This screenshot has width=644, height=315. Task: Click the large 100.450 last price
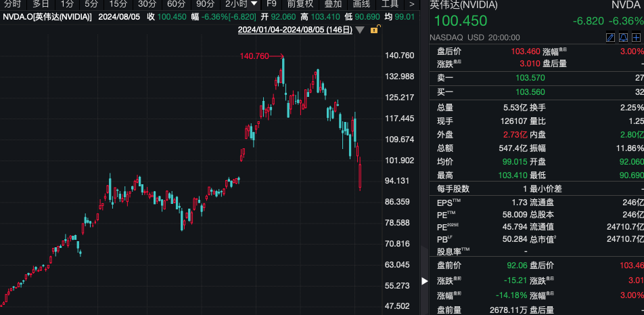tap(461, 21)
